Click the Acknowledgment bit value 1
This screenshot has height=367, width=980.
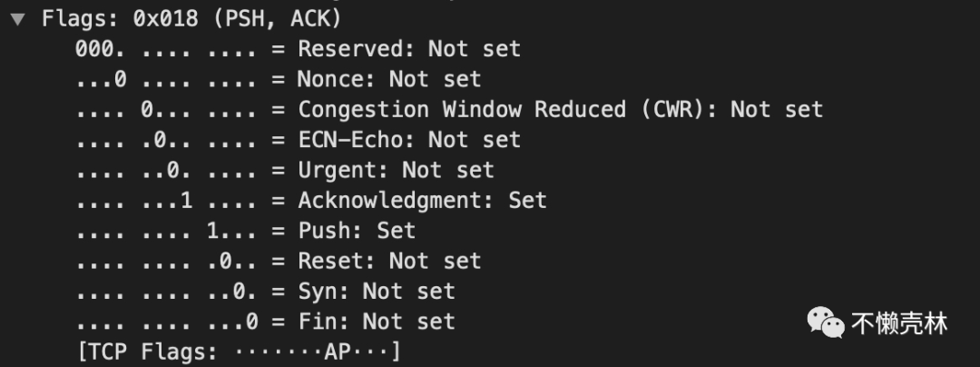coord(186,201)
